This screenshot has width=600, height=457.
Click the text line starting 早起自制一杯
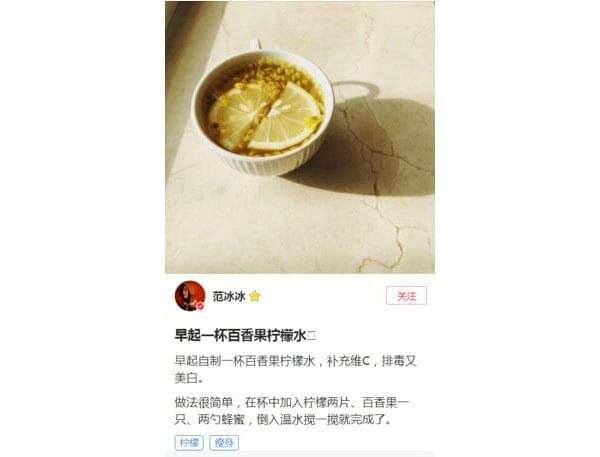click(295, 361)
